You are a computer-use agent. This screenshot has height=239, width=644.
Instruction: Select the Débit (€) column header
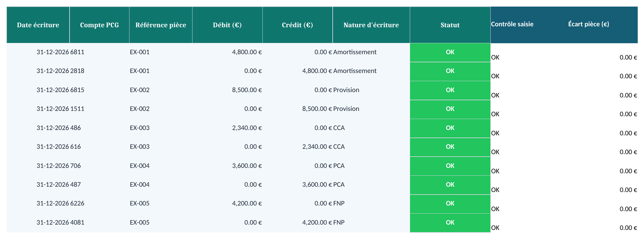click(x=227, y=25)
